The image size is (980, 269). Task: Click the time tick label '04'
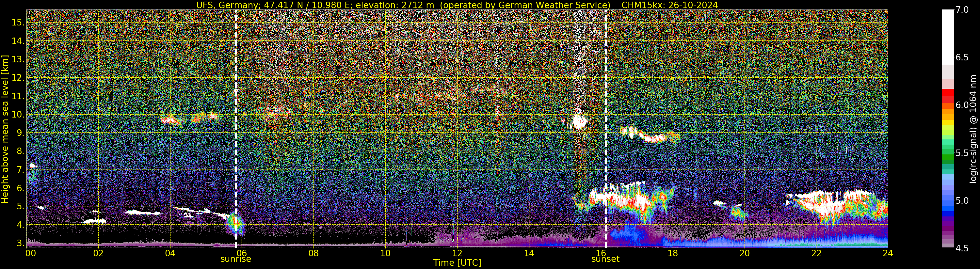point(170,253)
